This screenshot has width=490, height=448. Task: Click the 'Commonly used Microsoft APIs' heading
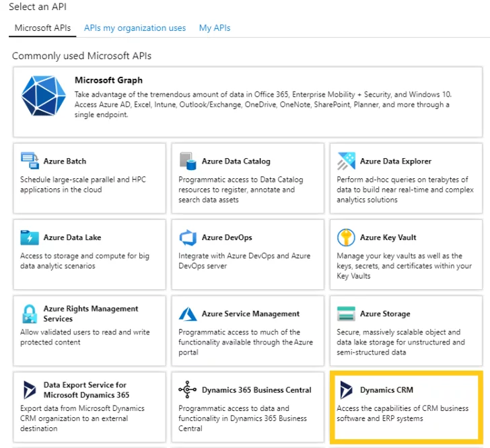(81, 56)
